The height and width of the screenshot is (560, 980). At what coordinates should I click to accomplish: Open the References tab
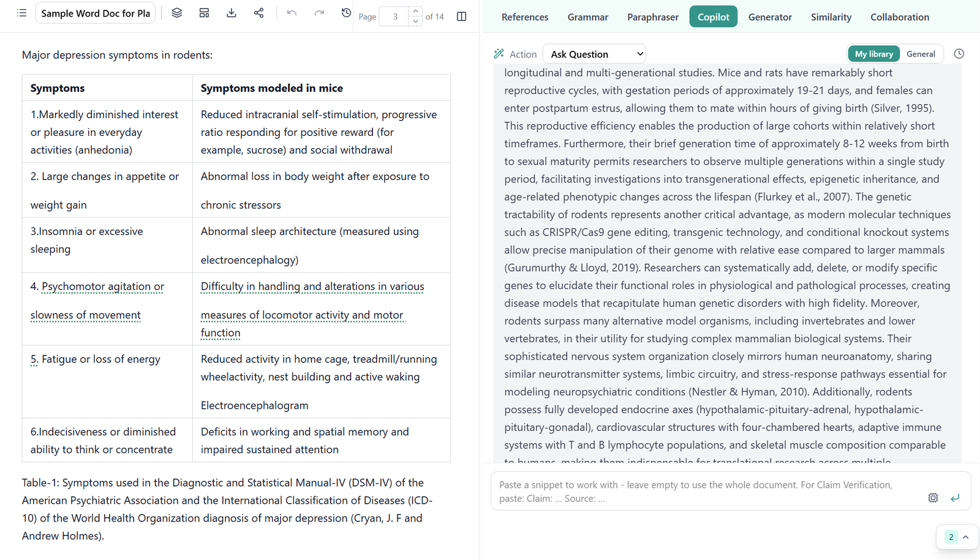[x=525, y=17]
